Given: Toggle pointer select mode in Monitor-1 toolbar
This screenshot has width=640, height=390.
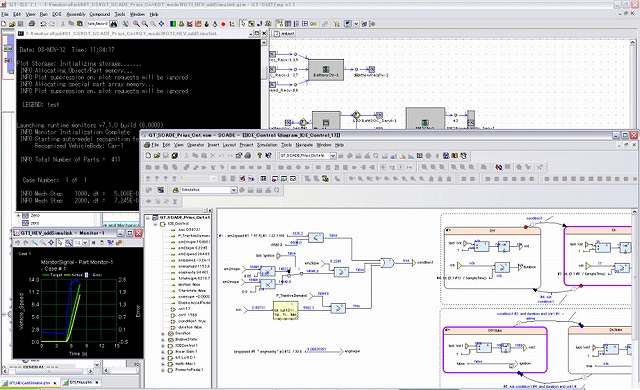Looking at the screenshot, I should pyautogui.click(x=60, y=243).
